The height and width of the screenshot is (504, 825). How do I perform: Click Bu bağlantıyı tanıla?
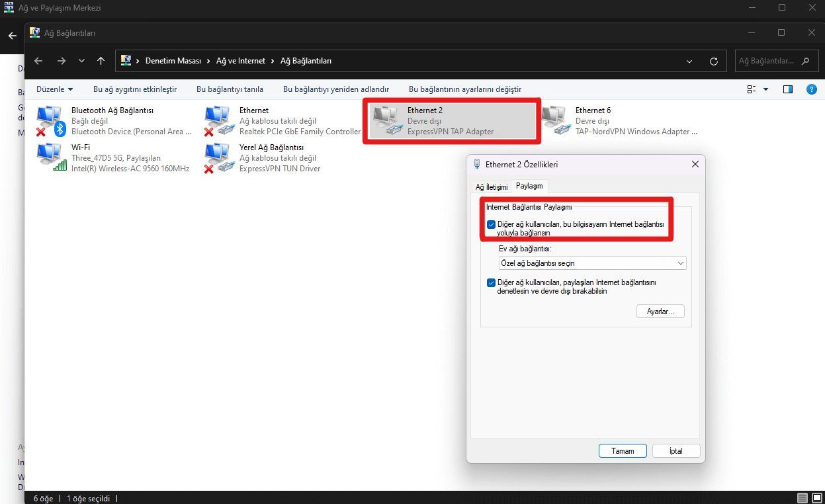tap(230, 89)
